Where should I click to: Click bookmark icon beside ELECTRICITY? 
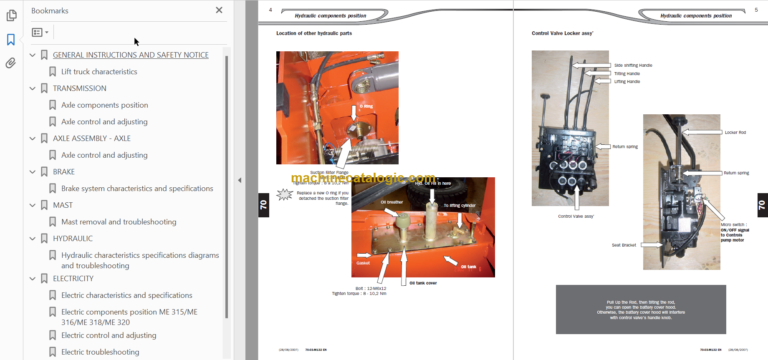point(44,278)
